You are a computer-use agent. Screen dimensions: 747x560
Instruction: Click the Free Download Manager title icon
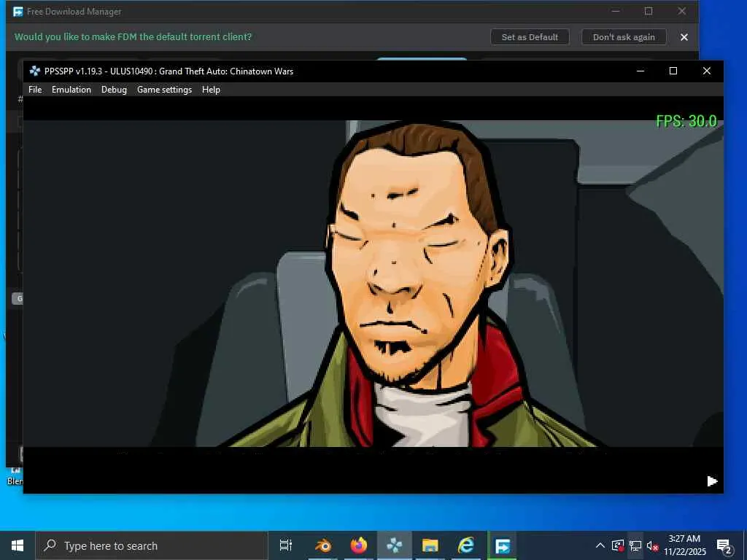point(18,12)
